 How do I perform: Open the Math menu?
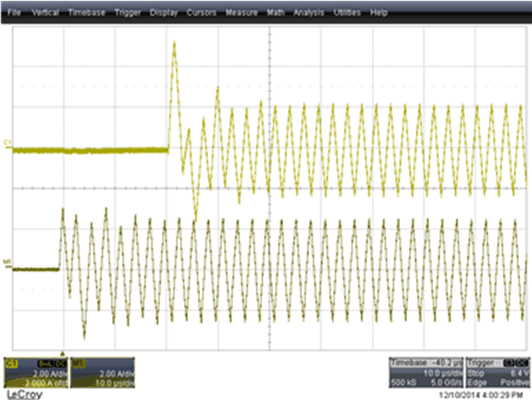click(x=276, y=14)
